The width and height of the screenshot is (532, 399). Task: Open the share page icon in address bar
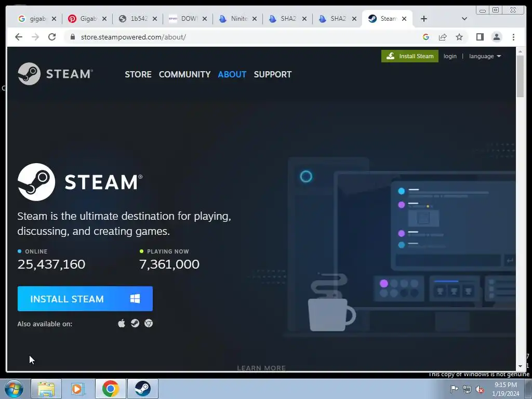click(443, 37)
